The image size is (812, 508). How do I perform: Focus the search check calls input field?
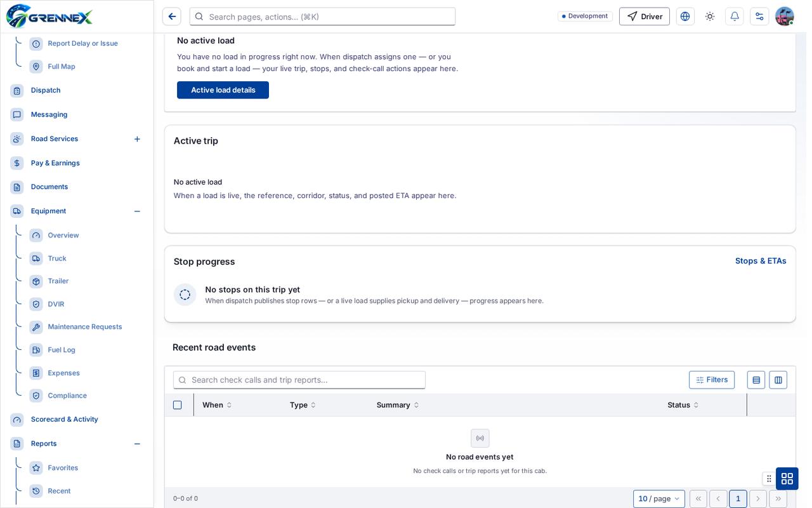click(x=299, y=380)
